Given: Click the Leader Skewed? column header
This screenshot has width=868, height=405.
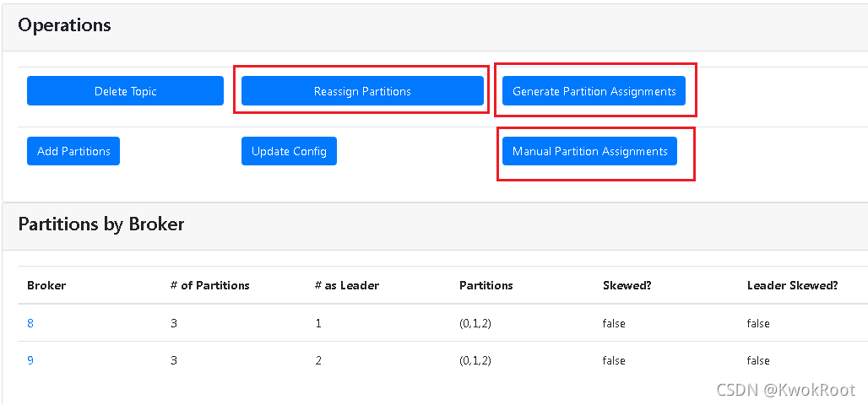Looking at the screenshot, I should click(x=792, y=285).
